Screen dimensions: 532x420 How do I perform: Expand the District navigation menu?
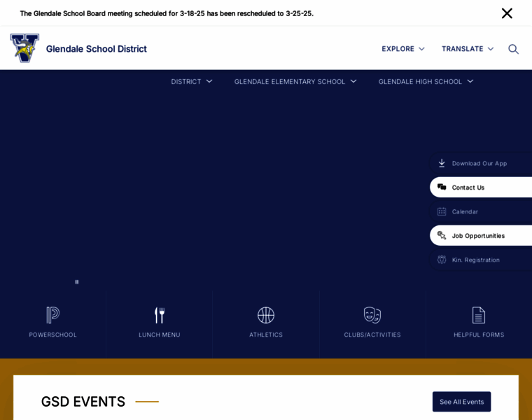(x=192, y=81)
